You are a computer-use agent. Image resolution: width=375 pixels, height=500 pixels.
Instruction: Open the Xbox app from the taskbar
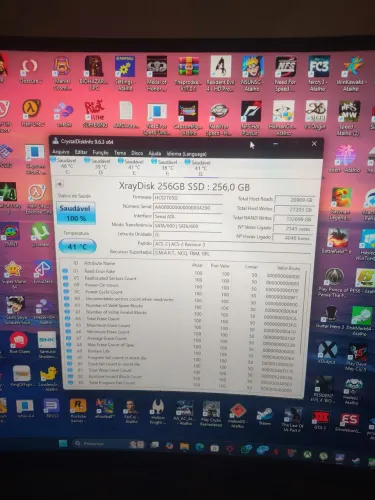pos(307,454)
